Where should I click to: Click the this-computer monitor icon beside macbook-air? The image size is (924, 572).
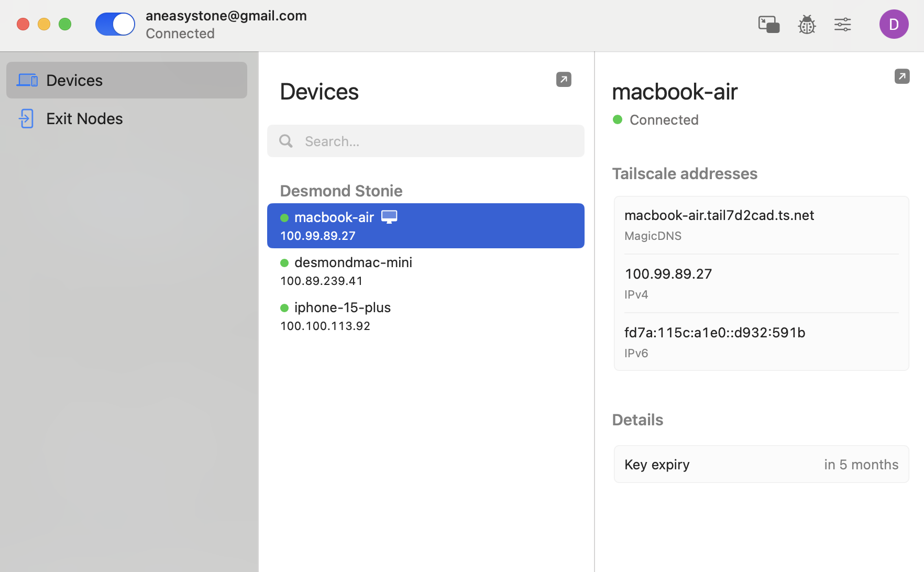[x=389, y=217]
